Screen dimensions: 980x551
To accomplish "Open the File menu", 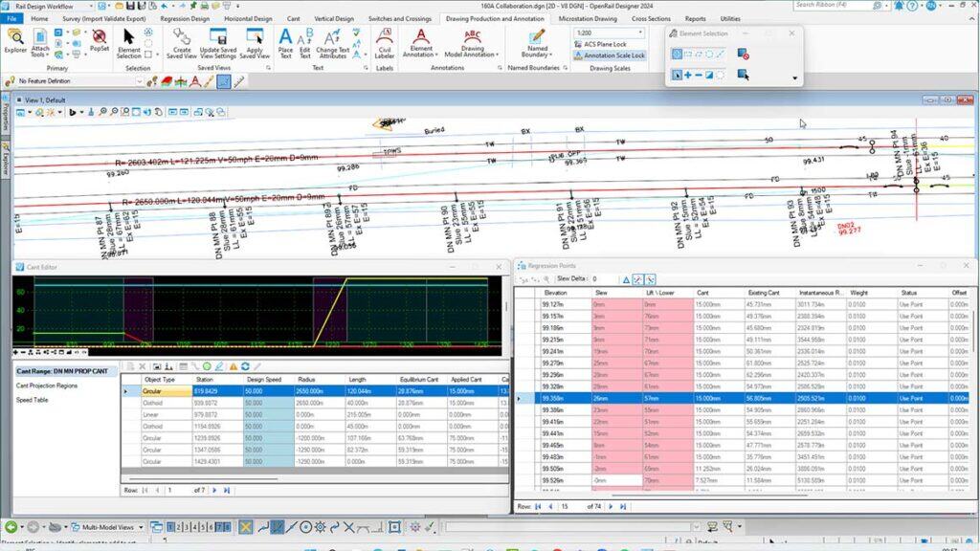I will point(11,19).
